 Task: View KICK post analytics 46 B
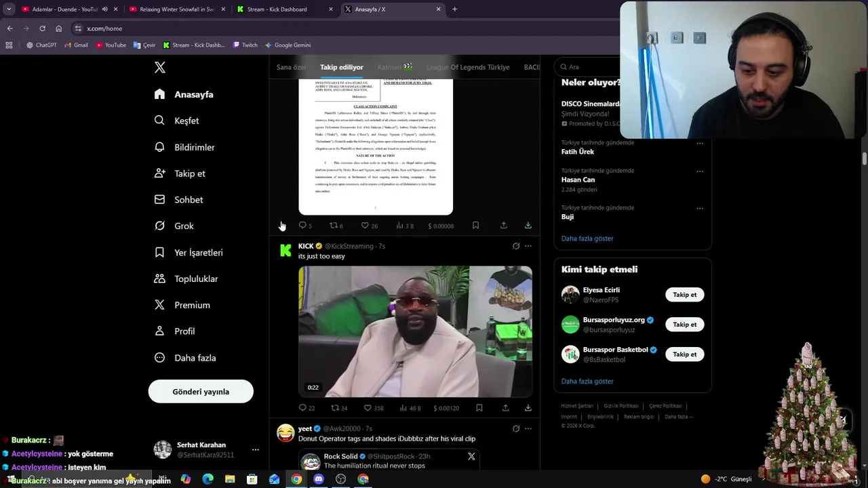pyautogui.click(x=410, y=408)
